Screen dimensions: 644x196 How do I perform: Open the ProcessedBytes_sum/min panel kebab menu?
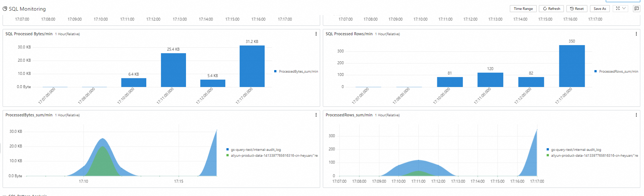pos(316,115)
